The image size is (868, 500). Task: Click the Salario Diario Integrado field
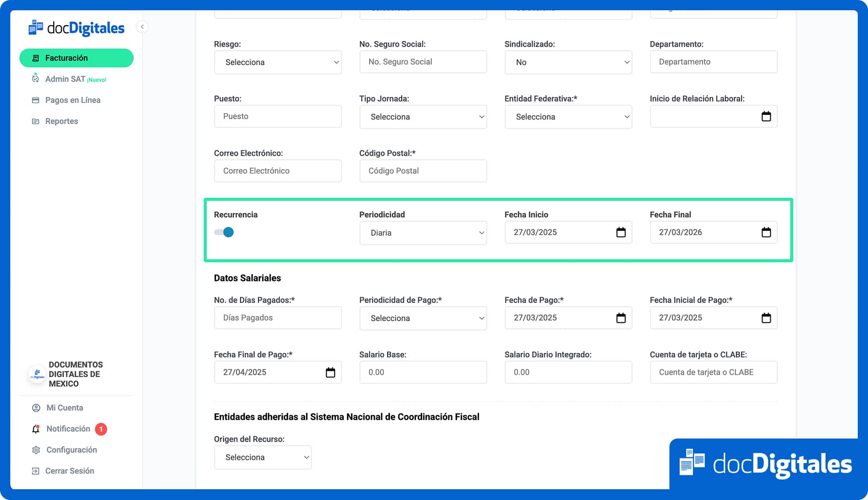(568, 372)
